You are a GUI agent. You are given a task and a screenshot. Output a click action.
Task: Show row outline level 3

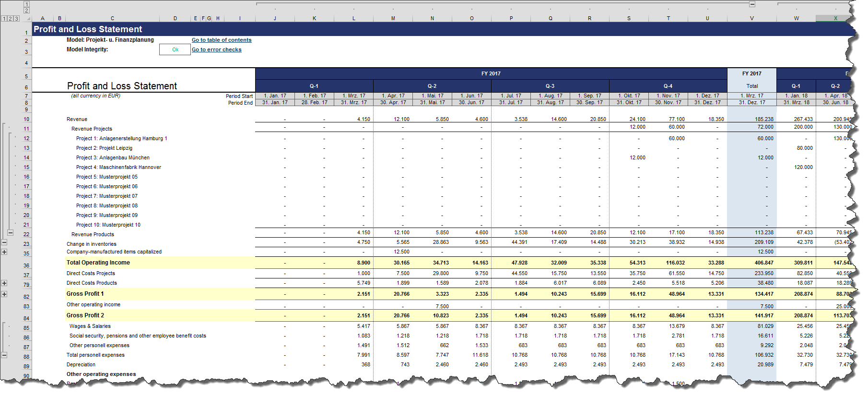click(x=16, y=19)
